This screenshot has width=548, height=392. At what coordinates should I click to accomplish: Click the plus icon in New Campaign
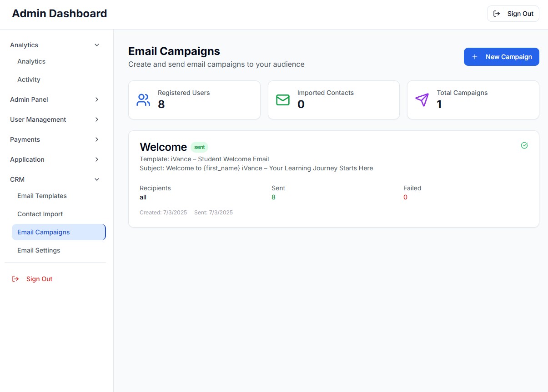click(475, 57)
